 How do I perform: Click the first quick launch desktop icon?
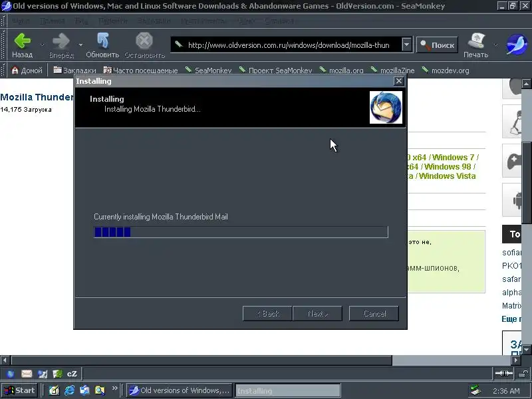(x=54, y=390)
